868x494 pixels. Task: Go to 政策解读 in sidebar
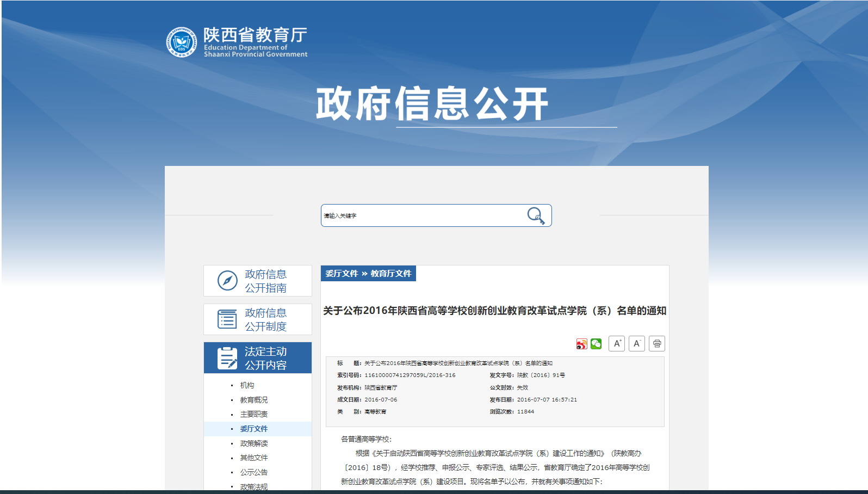[x=253, y=443]
